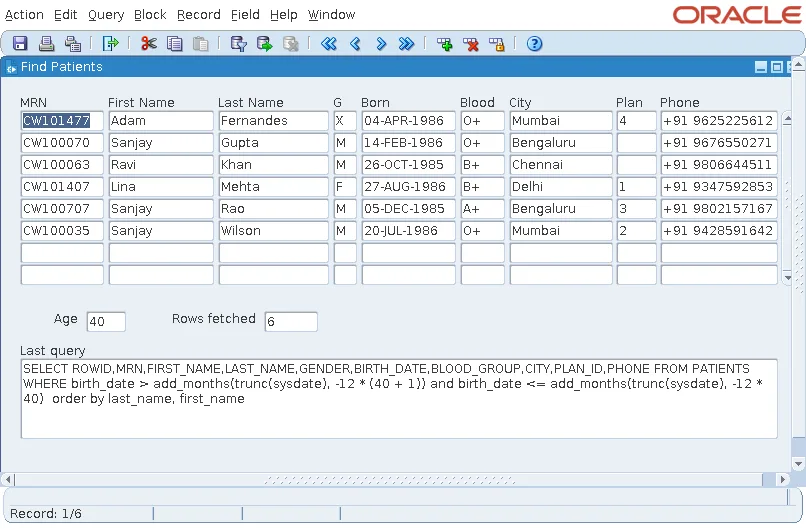
Task: Select MRN cell CW100707
Action: point(62,209)
